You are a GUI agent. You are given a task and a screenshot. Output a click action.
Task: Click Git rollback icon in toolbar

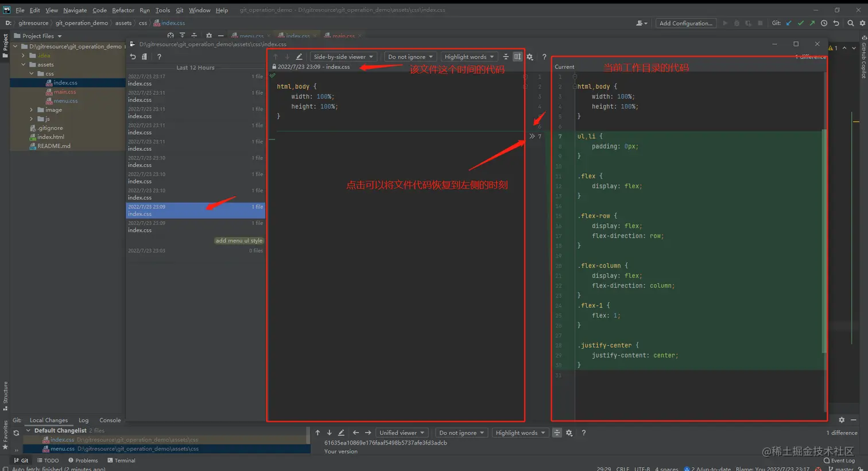pos(836,23)
